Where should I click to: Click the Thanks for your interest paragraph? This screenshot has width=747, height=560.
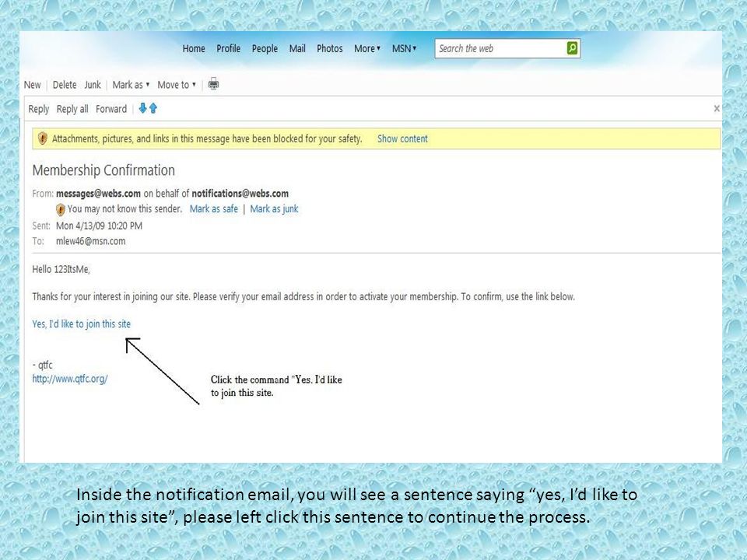pyautogui.click(x=303, y=296)
